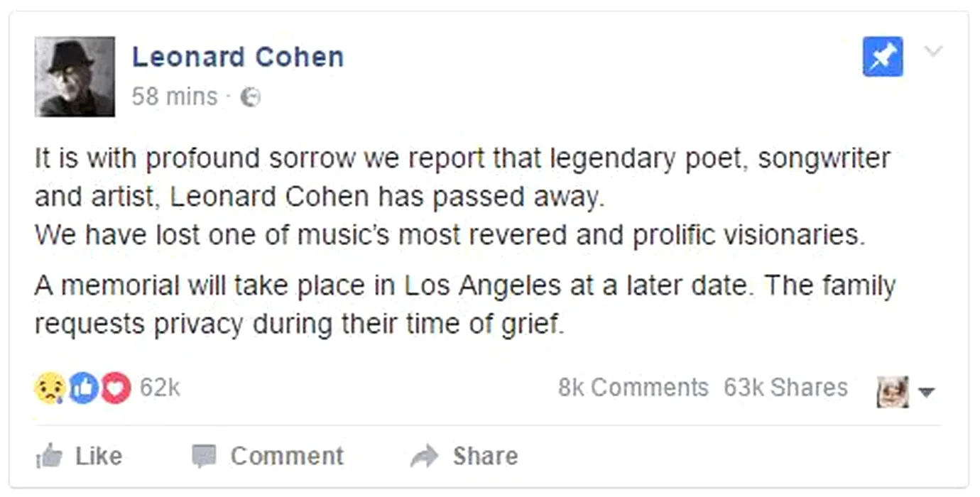The width and height of the screenshot is (980, 497).
Task: Open the Leonard Cohen page name link
Action: point(238,58)
